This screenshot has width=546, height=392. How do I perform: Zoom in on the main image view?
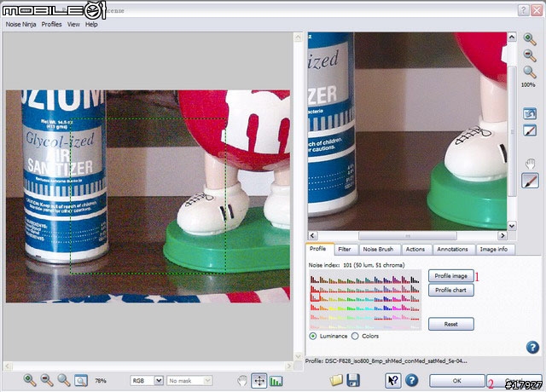coord(30,380)
